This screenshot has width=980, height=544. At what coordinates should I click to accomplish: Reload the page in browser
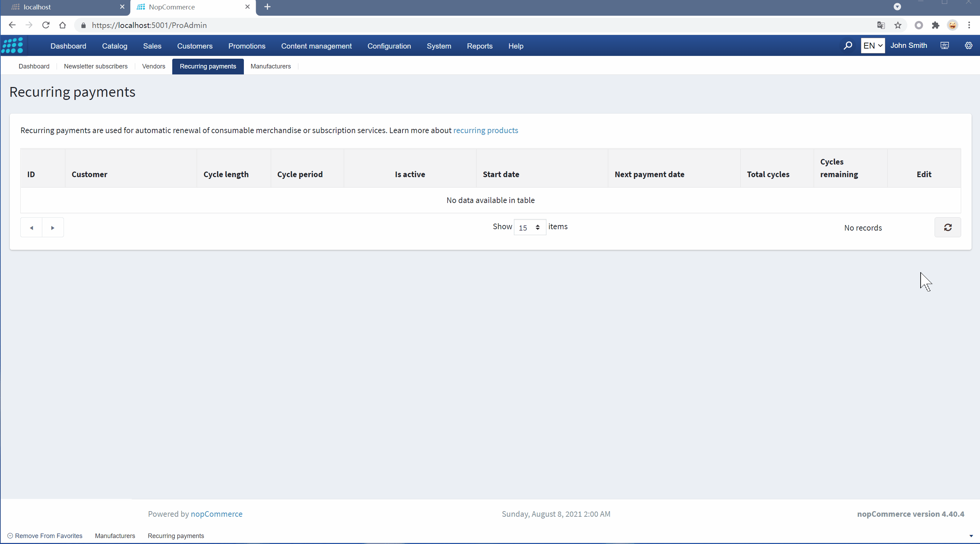tap(46, 25)
